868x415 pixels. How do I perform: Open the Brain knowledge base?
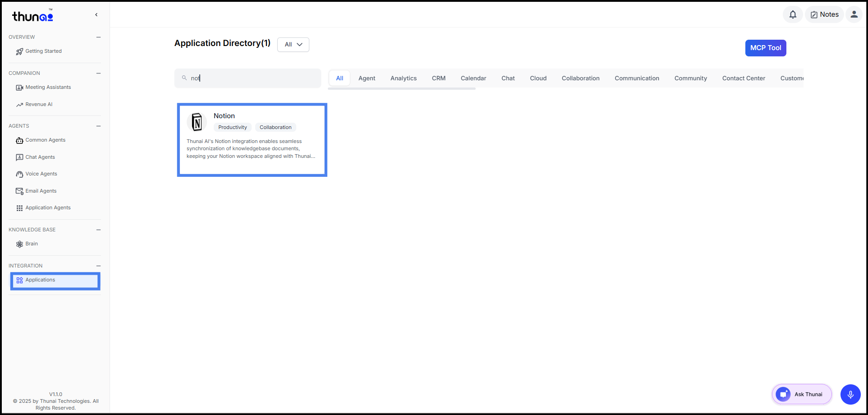tap(32, 244)
